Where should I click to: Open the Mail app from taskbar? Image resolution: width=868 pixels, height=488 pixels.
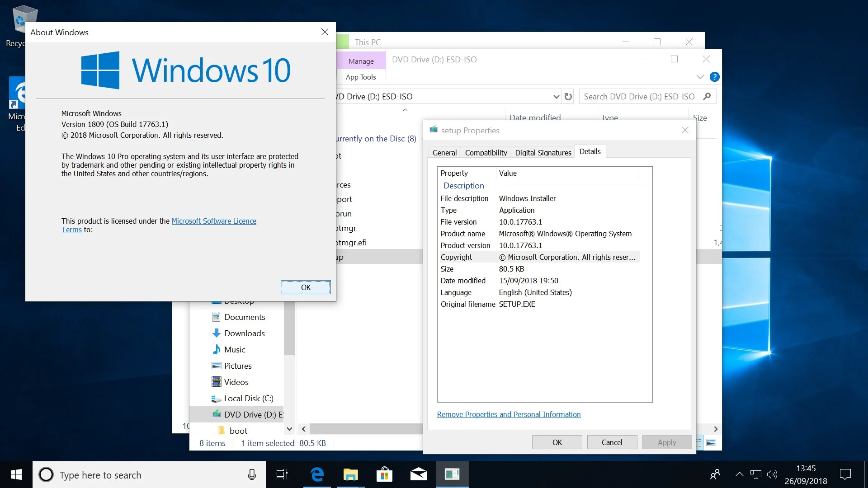(x=418, y=474)
